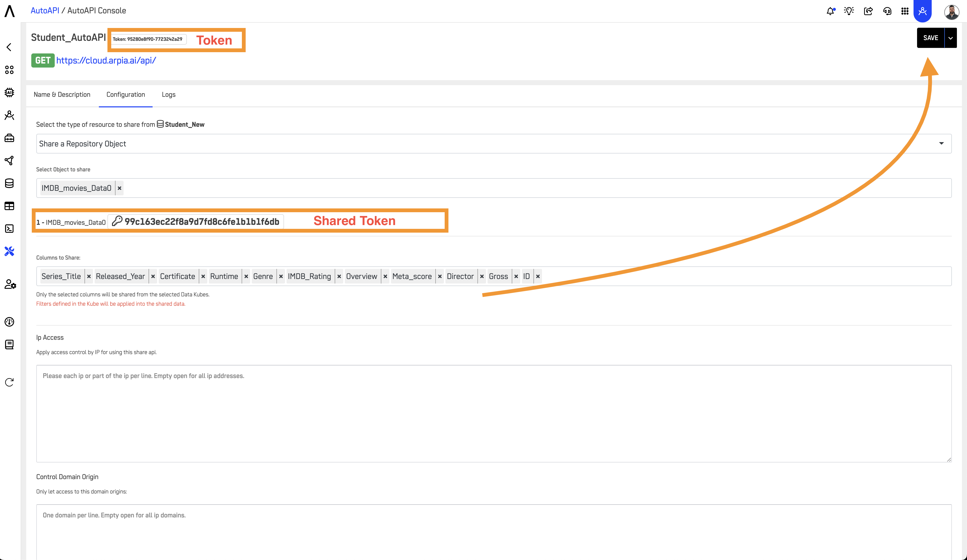
Task: Open the apps grid icon
Action: tap(905, 11)
